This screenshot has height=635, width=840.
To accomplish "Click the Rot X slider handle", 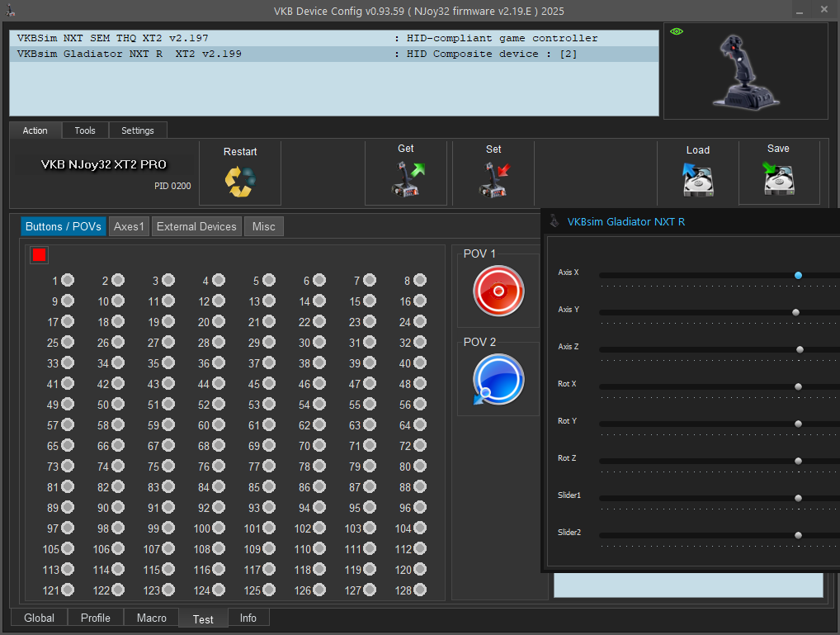I will [798, 386].
